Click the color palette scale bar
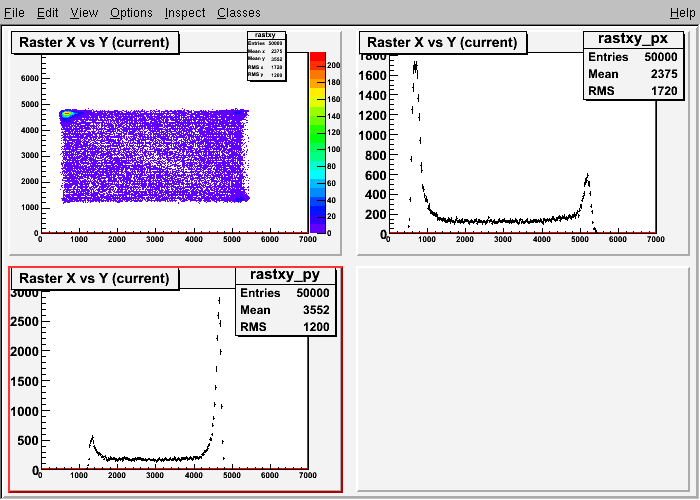Viewport: 700px width, 500px height. 317,143
